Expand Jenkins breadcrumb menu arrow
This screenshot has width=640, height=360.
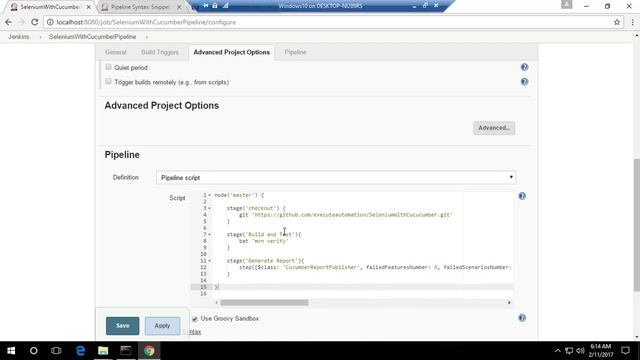pyautogui.click(x=40, y=37)
